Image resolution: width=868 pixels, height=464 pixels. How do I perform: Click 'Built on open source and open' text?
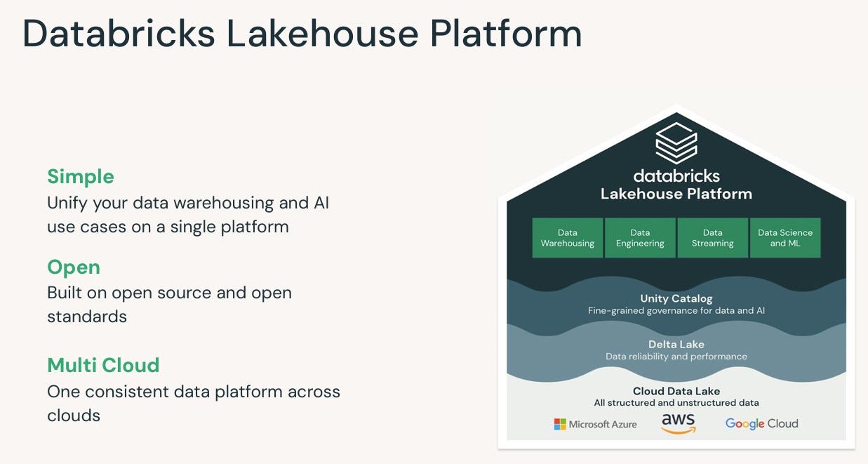[x=169, y=293]
